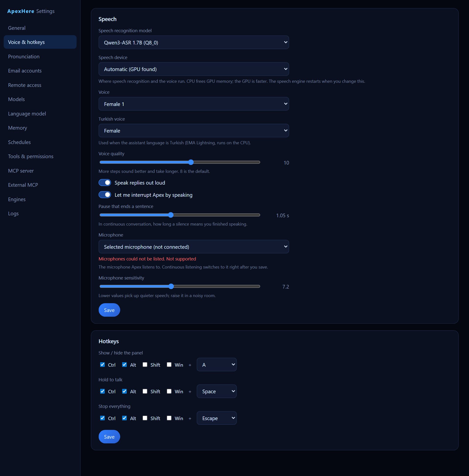Select the Voice & hotkeys sidebar item

40,42
